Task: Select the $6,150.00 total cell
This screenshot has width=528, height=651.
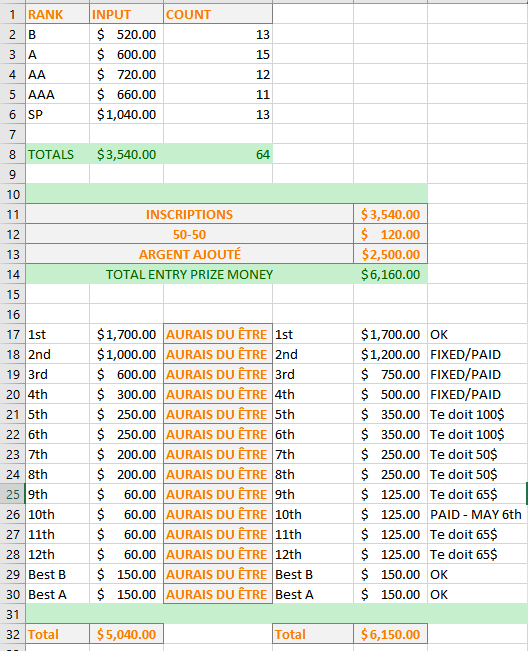Action: coord(390,634)
